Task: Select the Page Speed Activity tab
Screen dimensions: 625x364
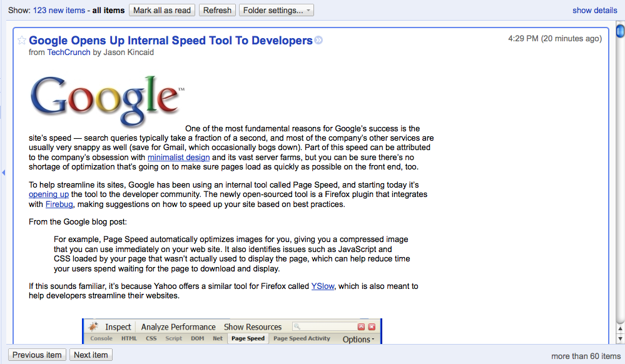Action: [302, 338]
